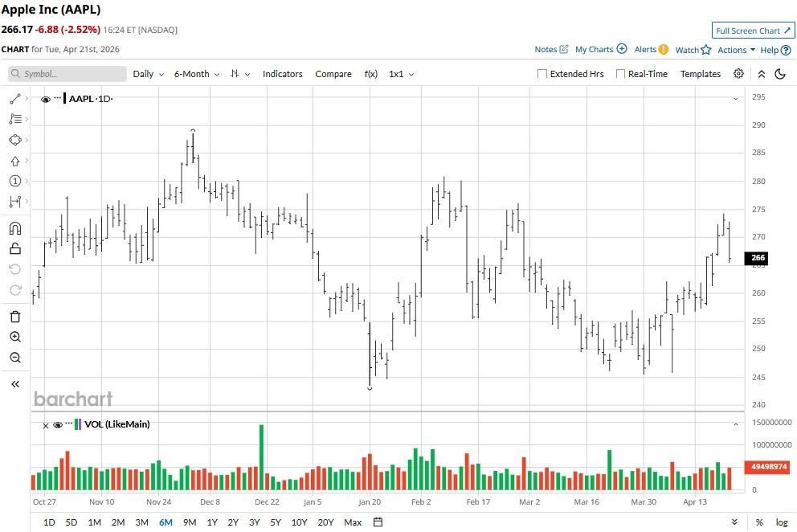The height and width of the screenshot is (532, 797).
Task: Open chart settings gear icon
Action: [x=738, y=74]
